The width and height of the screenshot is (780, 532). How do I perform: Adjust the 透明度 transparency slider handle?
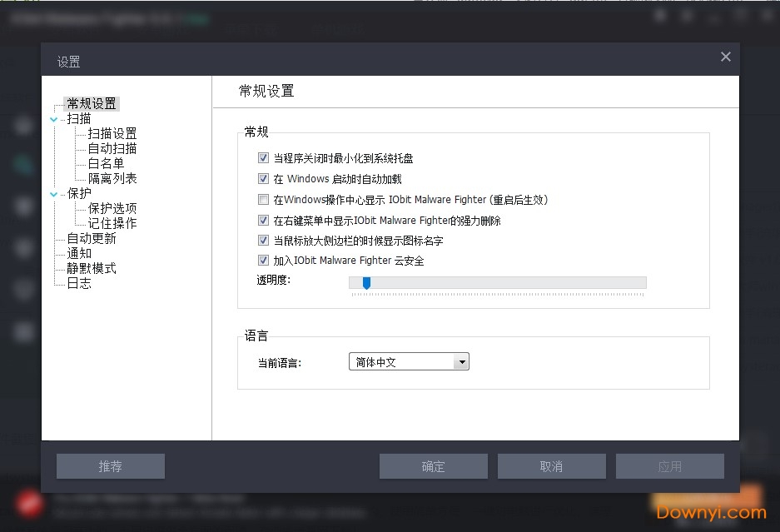coord(366,283)
